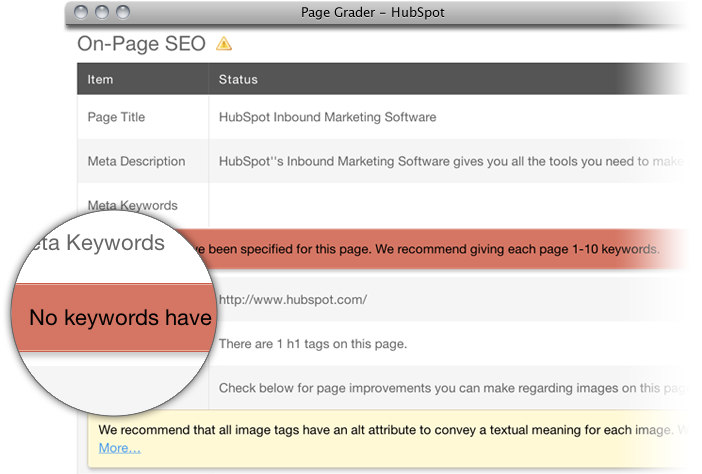Click 'There are 1 h1 tags' text
The width and height of the screenshot is (702, 474).
coord(312,344)
